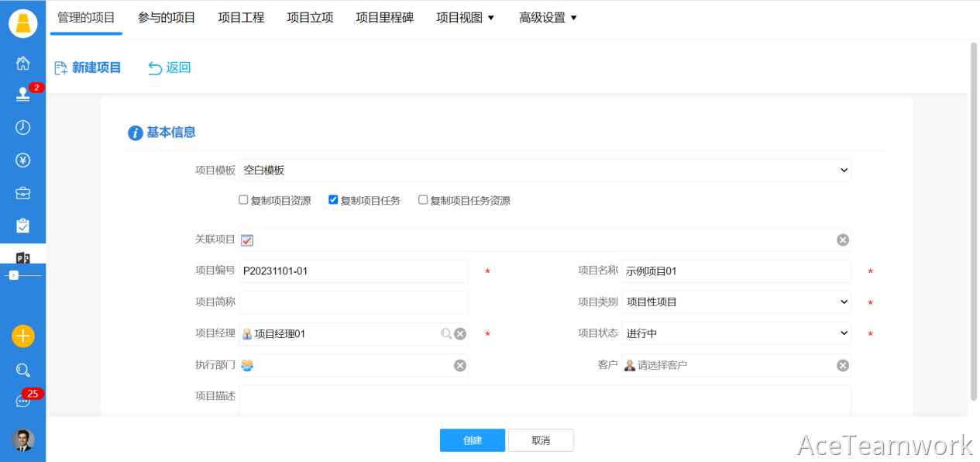Open approvals stamp icon with badge 2
Viewport: 980px width, 462px height.
(x=22, y=95)
